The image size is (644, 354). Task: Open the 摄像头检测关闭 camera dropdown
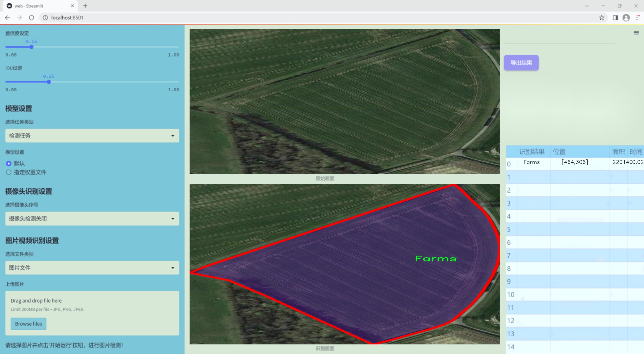coord(92,218)
